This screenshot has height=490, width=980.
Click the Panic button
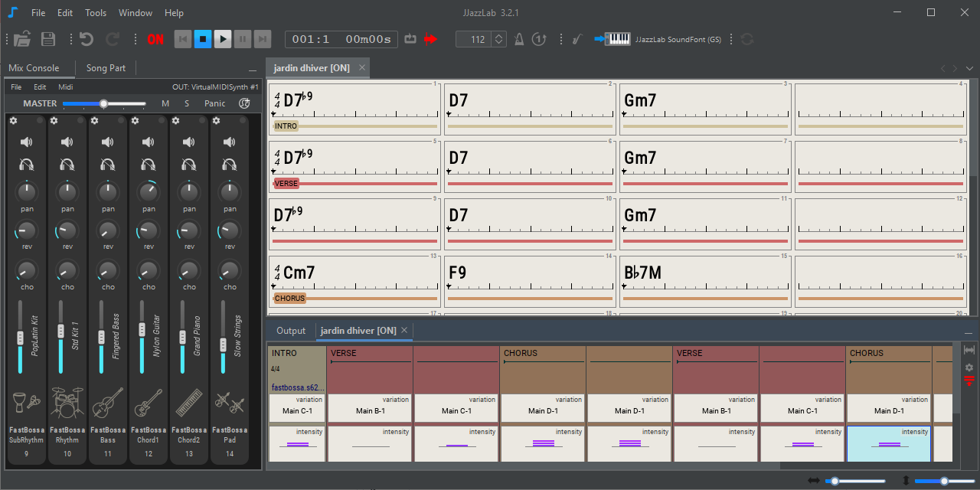pyautogui.click(x=214, y=103)
